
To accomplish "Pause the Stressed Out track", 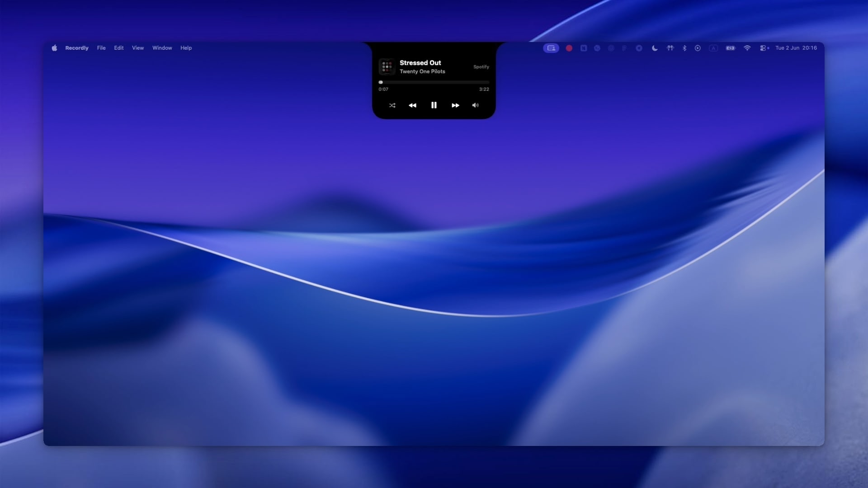I will (x=434, y=105).
